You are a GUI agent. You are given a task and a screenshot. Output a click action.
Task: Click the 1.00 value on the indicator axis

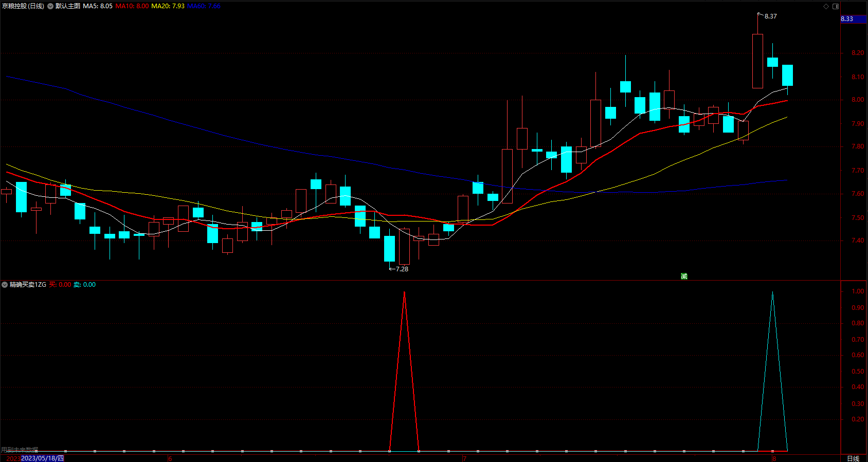point(858,291)
